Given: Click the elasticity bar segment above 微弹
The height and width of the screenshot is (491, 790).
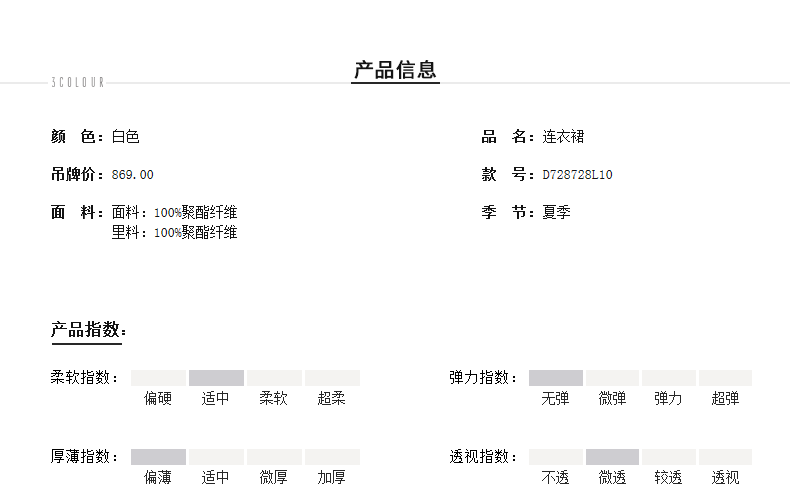Looking at the screenshot, I should click(612, 378).
